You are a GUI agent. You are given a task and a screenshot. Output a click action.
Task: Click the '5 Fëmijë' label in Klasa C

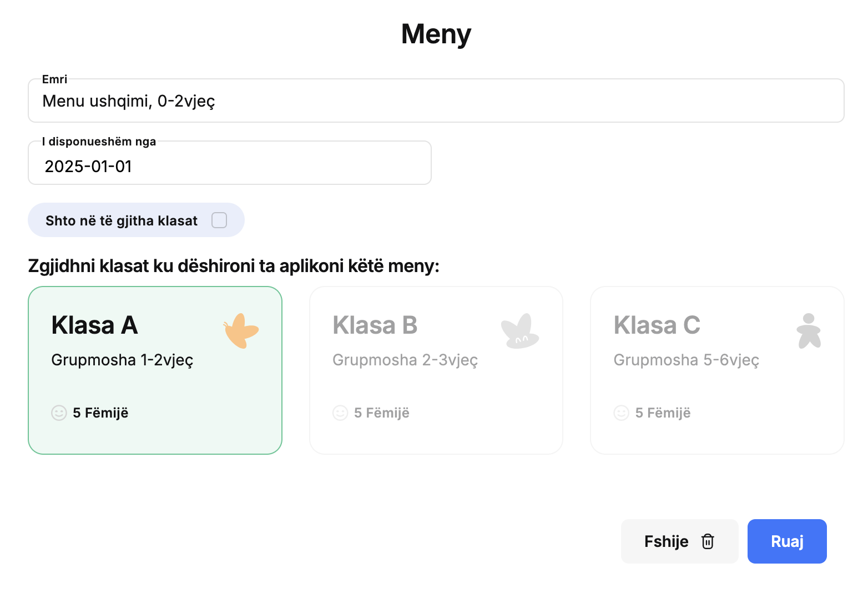tap(663, 413)
